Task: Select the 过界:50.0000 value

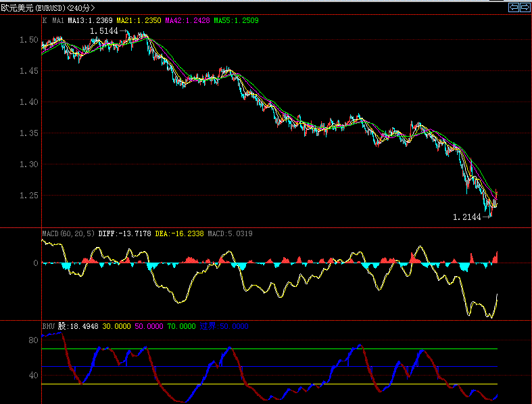Action: [x=224, y=327]
